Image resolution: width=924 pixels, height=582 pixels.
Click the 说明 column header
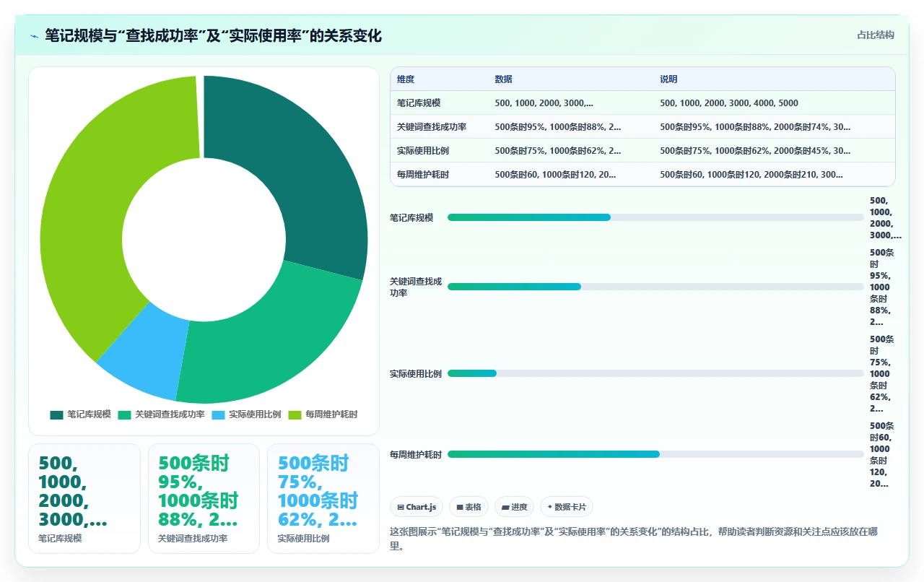[668, 79]
